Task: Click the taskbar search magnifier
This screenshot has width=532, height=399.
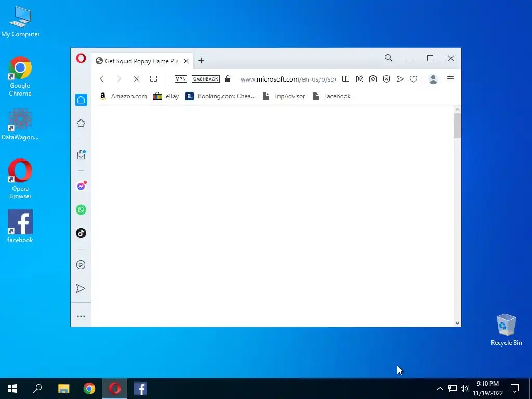Action: (37, 389)
